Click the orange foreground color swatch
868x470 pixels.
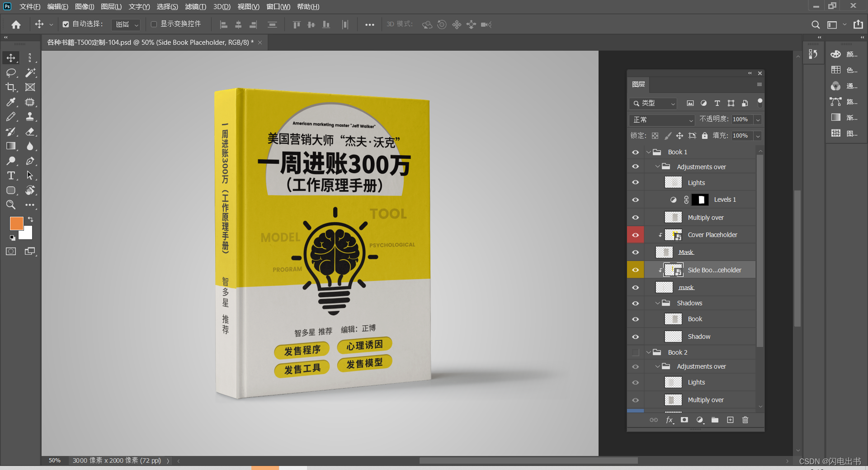pyautogui.click(x=17, y=223)
